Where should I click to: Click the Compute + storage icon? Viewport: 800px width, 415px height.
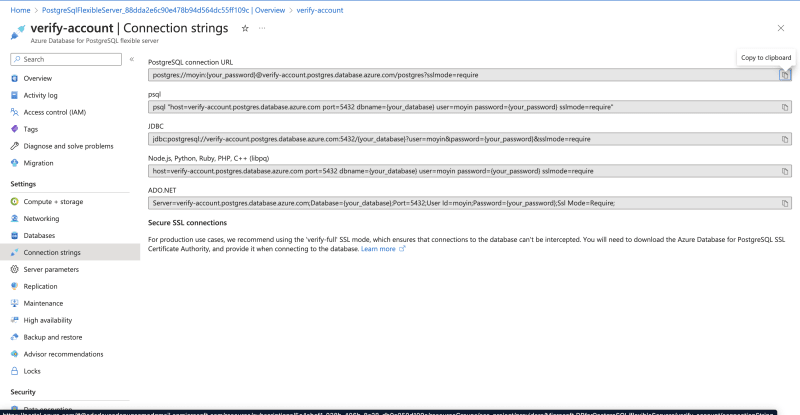point(14,202)
